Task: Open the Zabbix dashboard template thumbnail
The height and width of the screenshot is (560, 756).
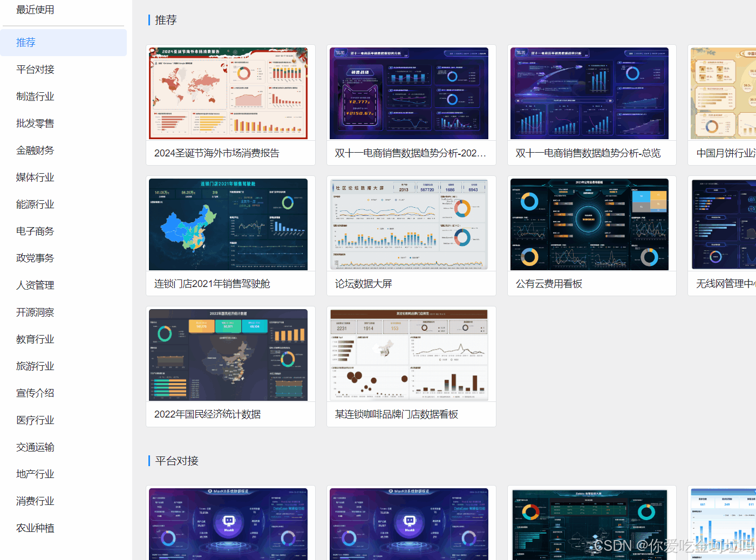Action: [x=590, y=524]
